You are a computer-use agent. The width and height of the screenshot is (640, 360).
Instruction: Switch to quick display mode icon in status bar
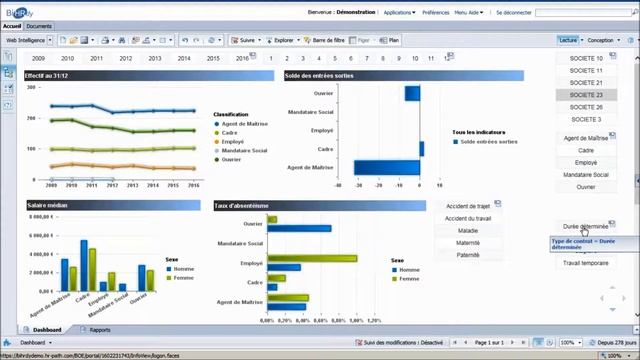(x=549, y=342)
